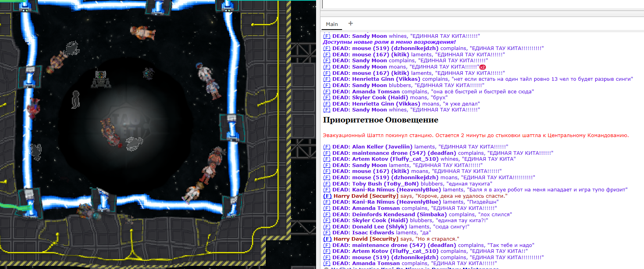Viewport: 644px width, 269px height.
Task: Follow Alan Keller (Javeliin) via F link
Action: tap(326, 147)
